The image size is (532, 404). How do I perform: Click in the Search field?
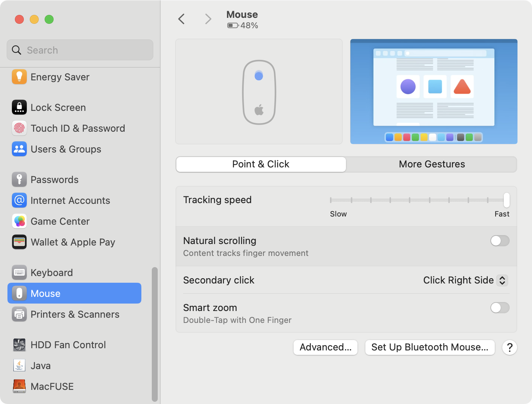click(80, 50)
